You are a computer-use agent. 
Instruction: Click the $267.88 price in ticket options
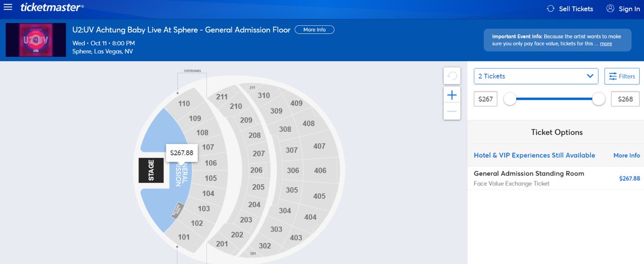(630, 179)
